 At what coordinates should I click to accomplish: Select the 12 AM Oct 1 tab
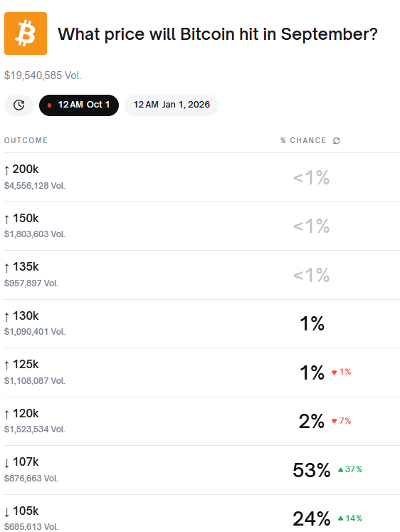(79, 105)
